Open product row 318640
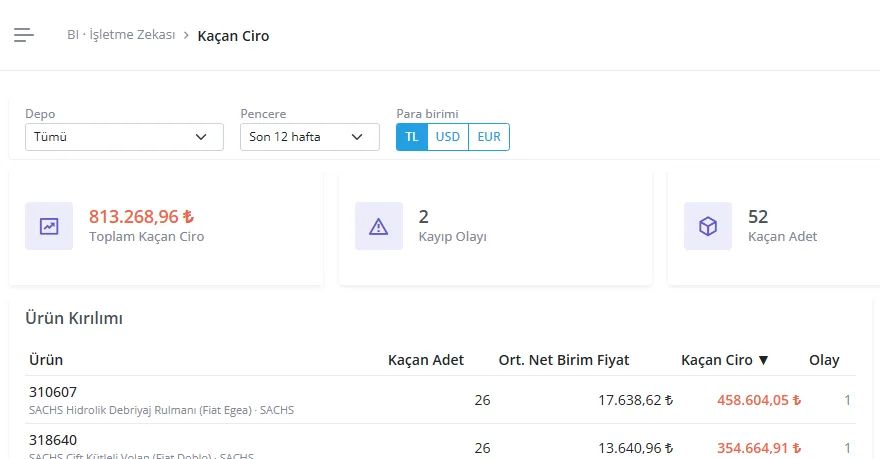This screenshot has height=459, width=880. click(441, 443)
